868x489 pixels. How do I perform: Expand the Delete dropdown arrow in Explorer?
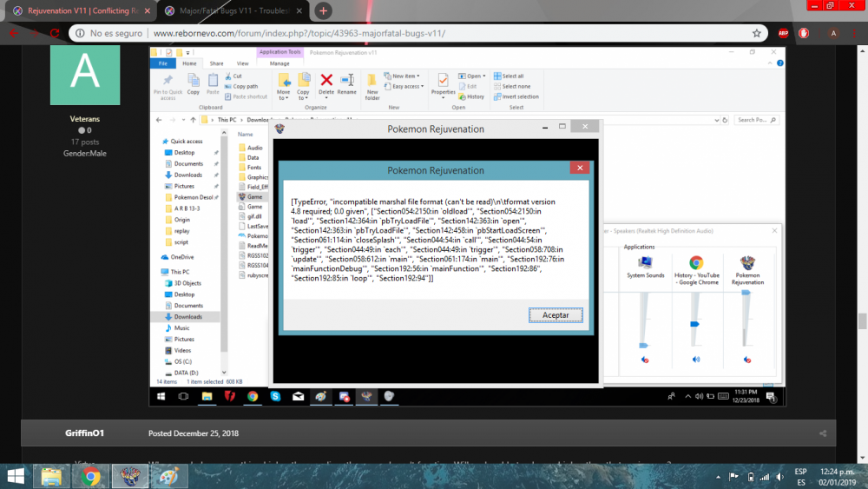[x=326, y=98]
